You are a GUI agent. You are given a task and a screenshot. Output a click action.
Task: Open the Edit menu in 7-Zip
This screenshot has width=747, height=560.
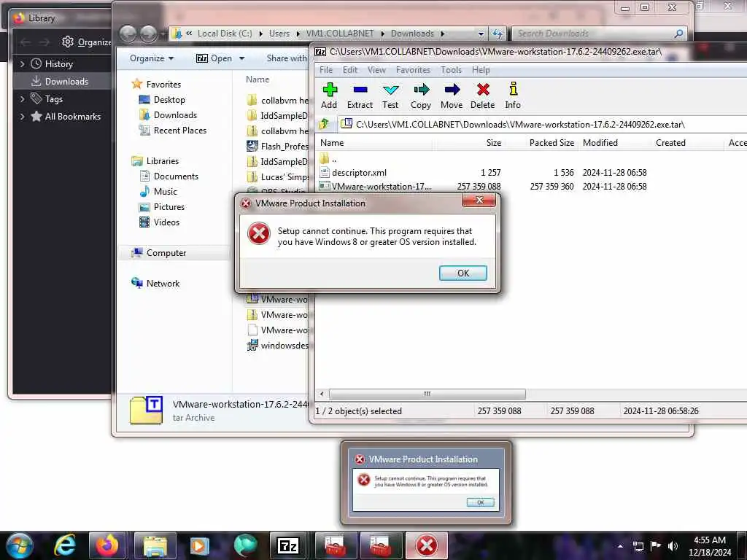(x=350, y=70)
